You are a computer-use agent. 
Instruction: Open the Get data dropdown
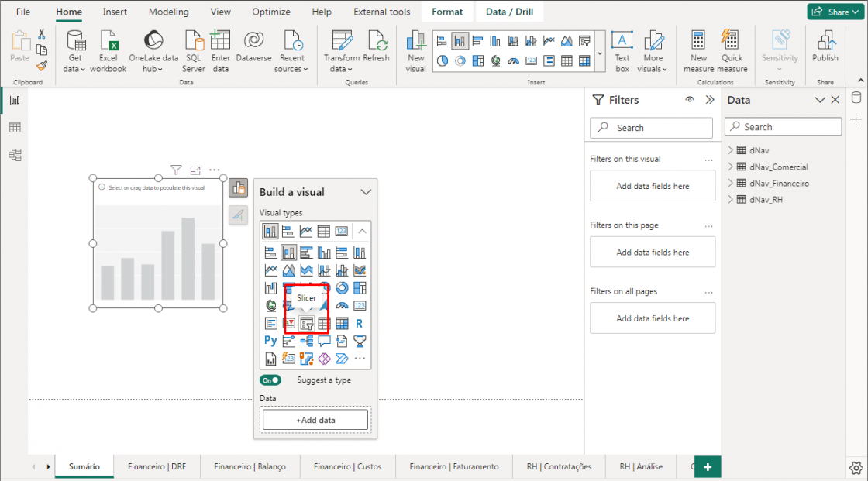75,52
